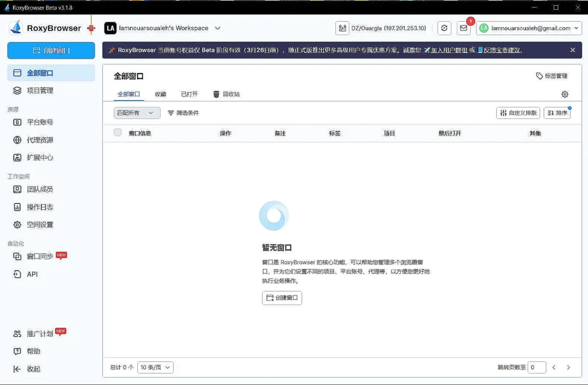Click the 反馈宝贵建议 link
This screenshot has height=385, width=588.
[499, 50]
